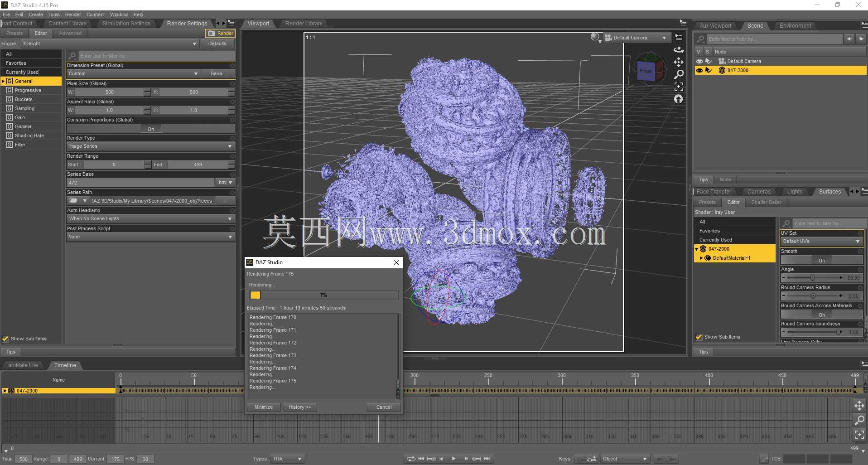Open the Create menu

click(x=36, y=15)
